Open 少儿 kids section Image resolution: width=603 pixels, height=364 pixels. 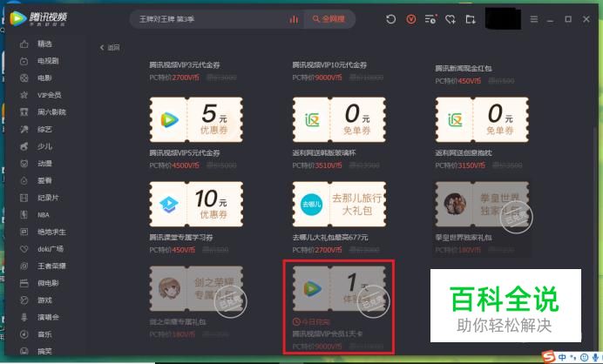(x=44, y=146)
